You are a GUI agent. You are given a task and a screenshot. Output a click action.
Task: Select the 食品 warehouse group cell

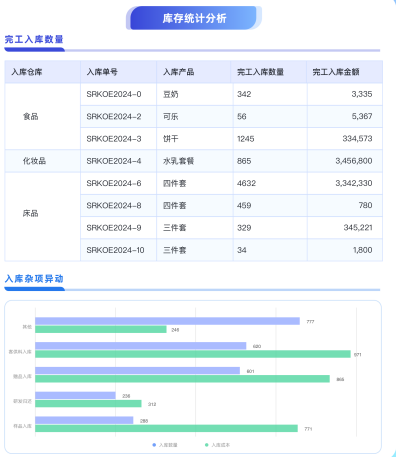(x=42, y=116)
